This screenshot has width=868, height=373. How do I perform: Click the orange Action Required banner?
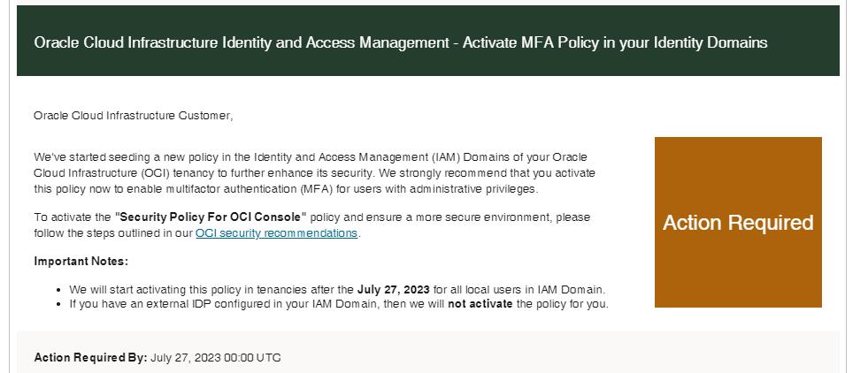(738, 223)
